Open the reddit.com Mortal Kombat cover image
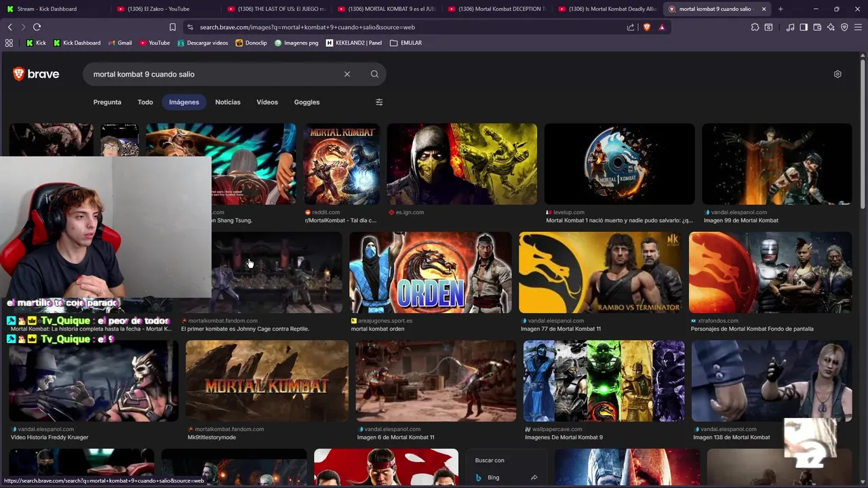The width and height of the screenshot is (868, 488). click(341, 164)
